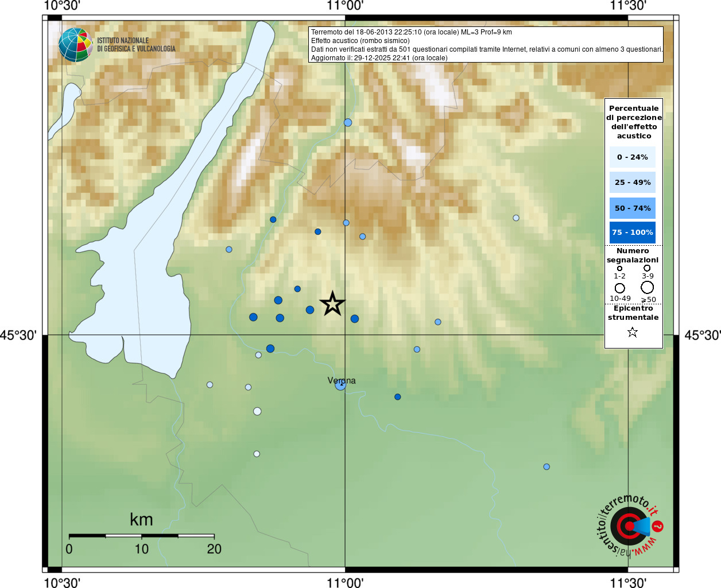
Task: Click the INGV globe logo
Action: (75, 45)
